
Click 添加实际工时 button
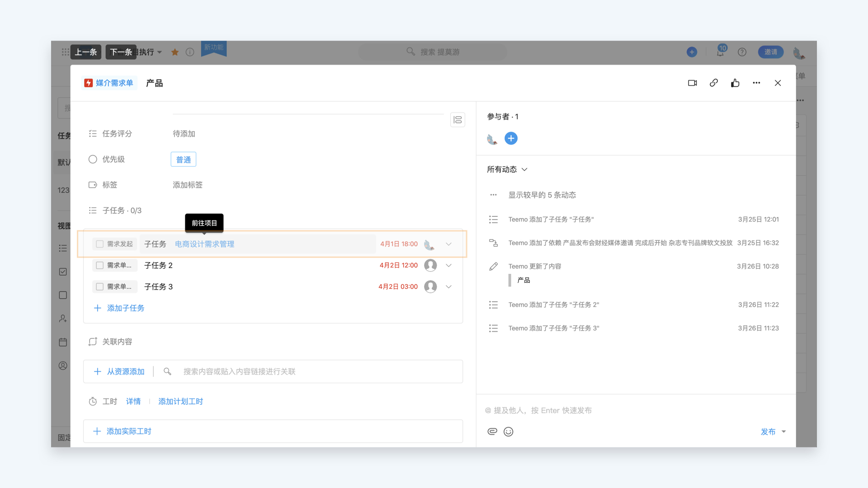coord(273,431)
